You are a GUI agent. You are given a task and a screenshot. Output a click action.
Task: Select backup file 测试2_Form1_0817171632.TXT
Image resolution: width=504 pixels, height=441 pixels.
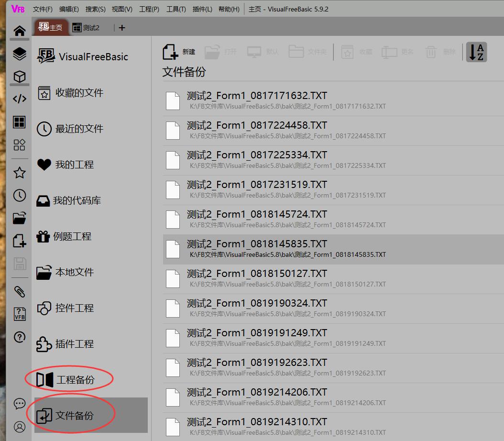tap(256, 96)
